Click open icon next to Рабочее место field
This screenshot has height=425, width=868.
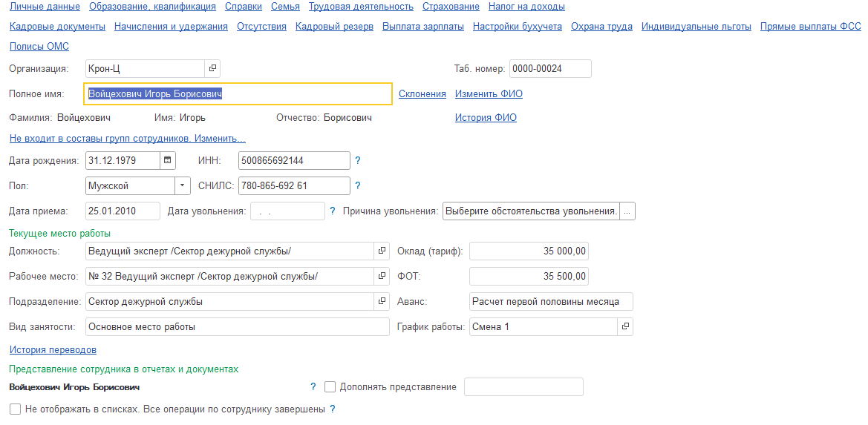(x=382, y=277)
